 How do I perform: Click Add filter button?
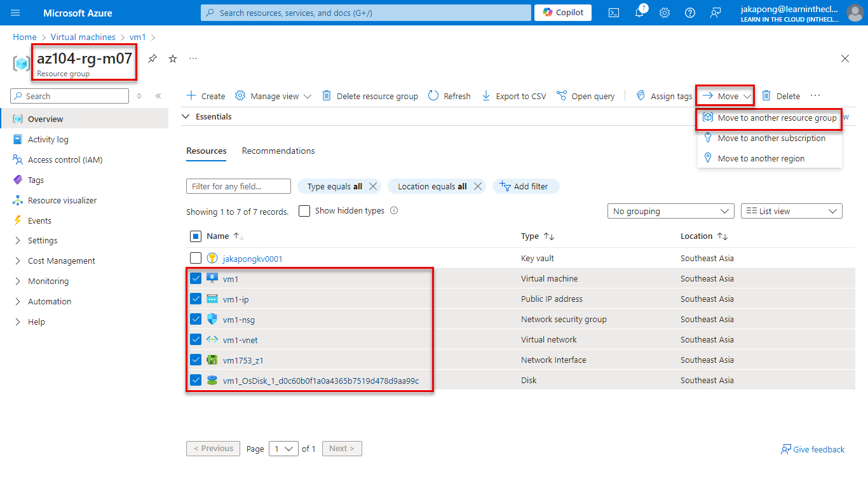click(525, 186)
